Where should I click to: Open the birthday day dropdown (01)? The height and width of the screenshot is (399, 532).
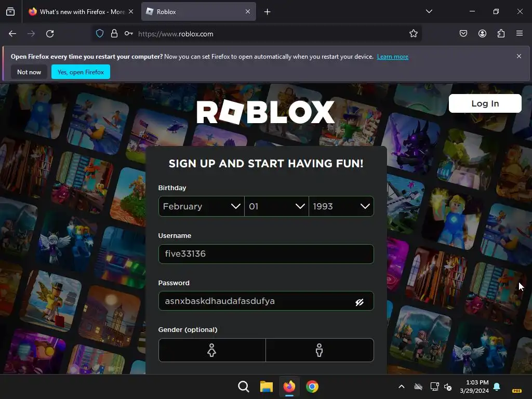point(276,206)
